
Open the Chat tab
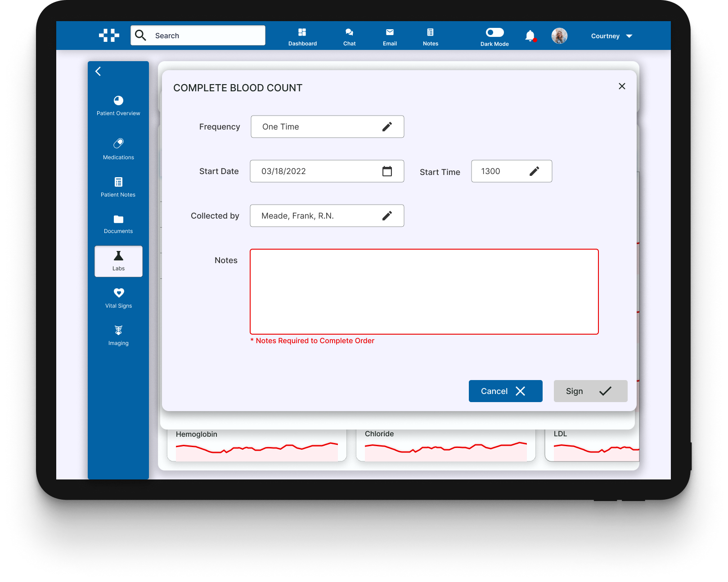tap(349, 37)
